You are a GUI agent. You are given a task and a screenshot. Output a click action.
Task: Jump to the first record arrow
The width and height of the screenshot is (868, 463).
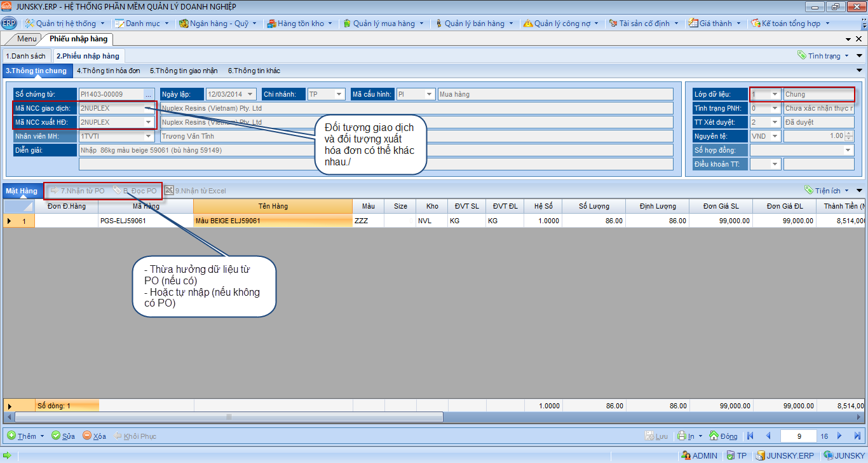click(x=750, y=436)
